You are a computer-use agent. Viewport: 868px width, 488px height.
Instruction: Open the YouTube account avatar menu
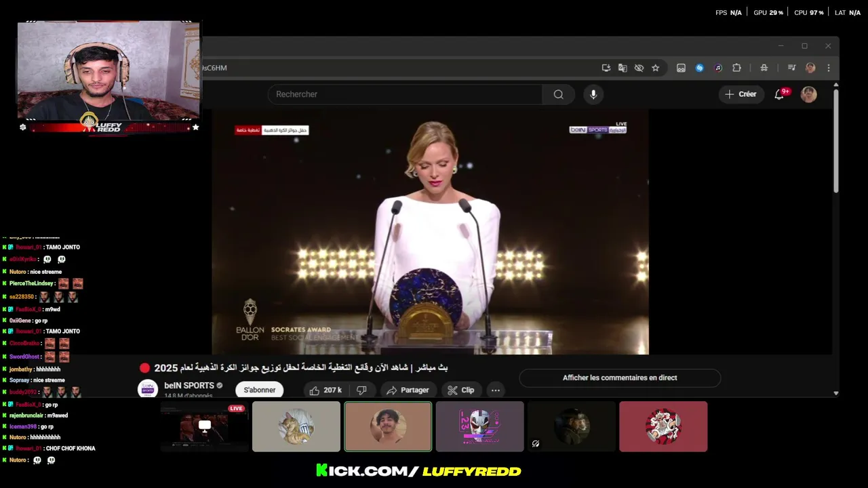(x=808, y=94)
